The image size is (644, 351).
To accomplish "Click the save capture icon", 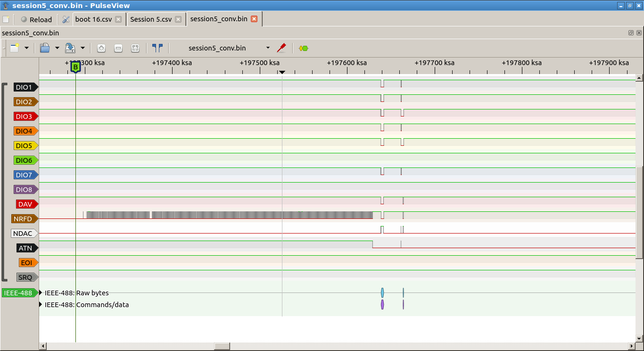I will tap(70, 48).
